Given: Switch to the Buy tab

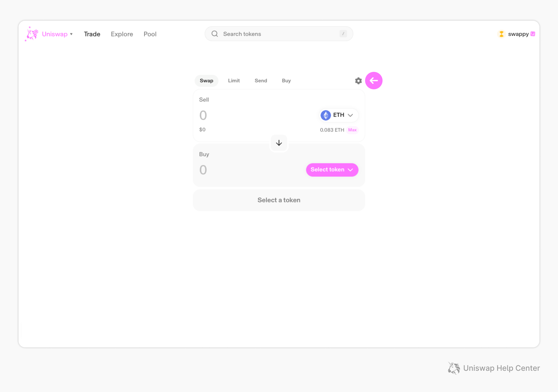Looking at the screenshot, I should click(286, 81).
